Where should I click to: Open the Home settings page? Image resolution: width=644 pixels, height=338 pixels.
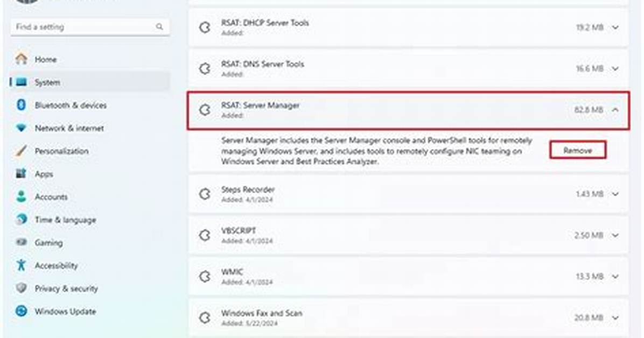click(x=90, y=59)
